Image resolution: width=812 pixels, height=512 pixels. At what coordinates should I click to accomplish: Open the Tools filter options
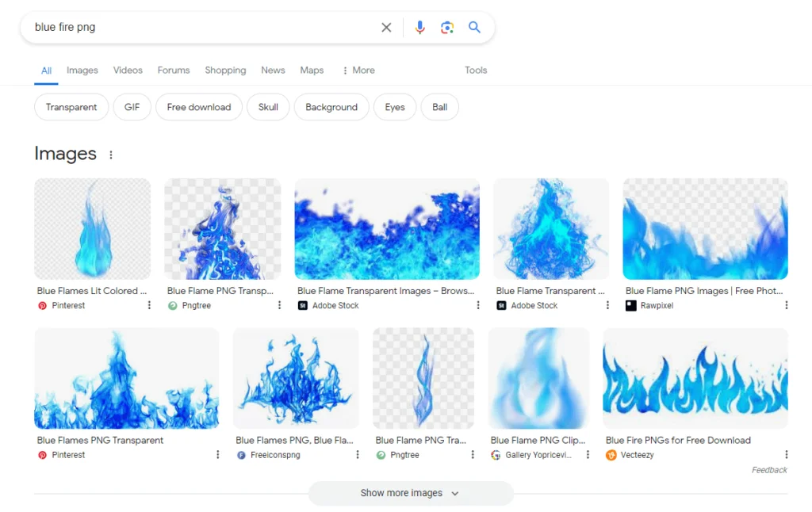pyautogui.click(x=476, y=71)
